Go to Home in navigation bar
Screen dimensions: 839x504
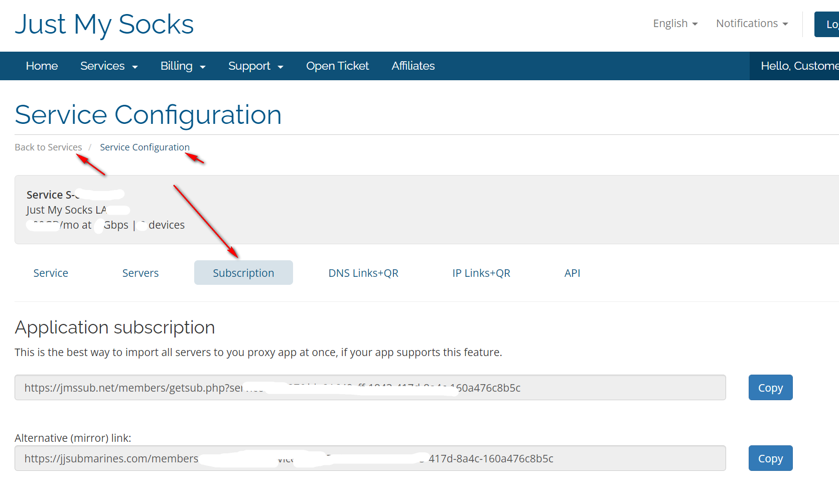42,66
